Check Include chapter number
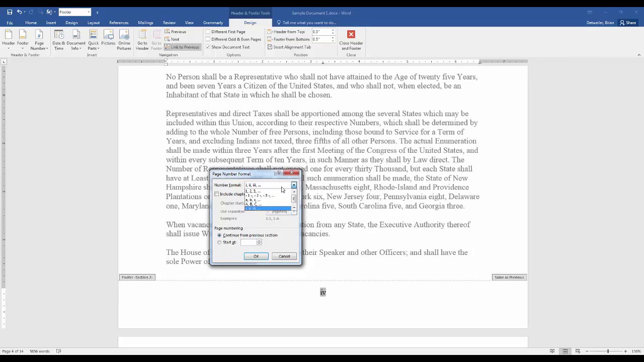 (217, 194)
